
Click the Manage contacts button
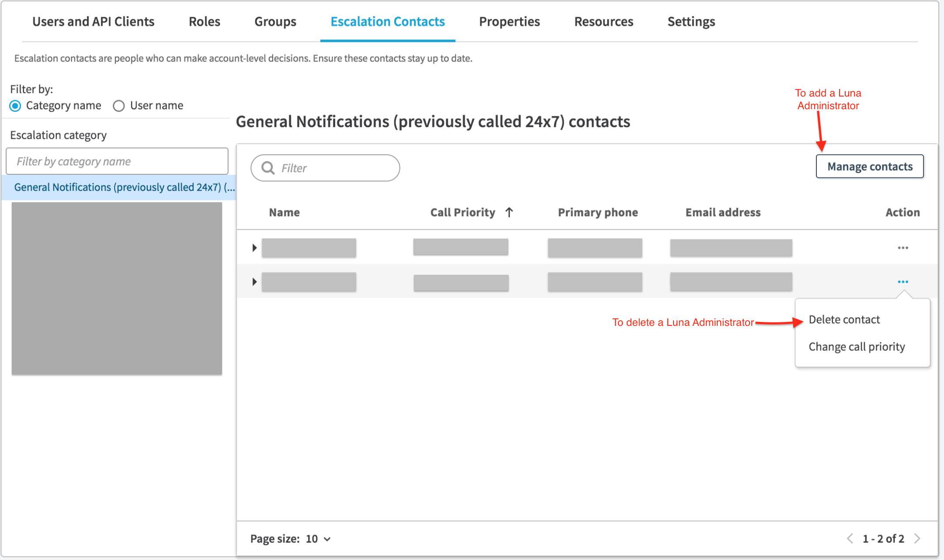pos(869,166)
